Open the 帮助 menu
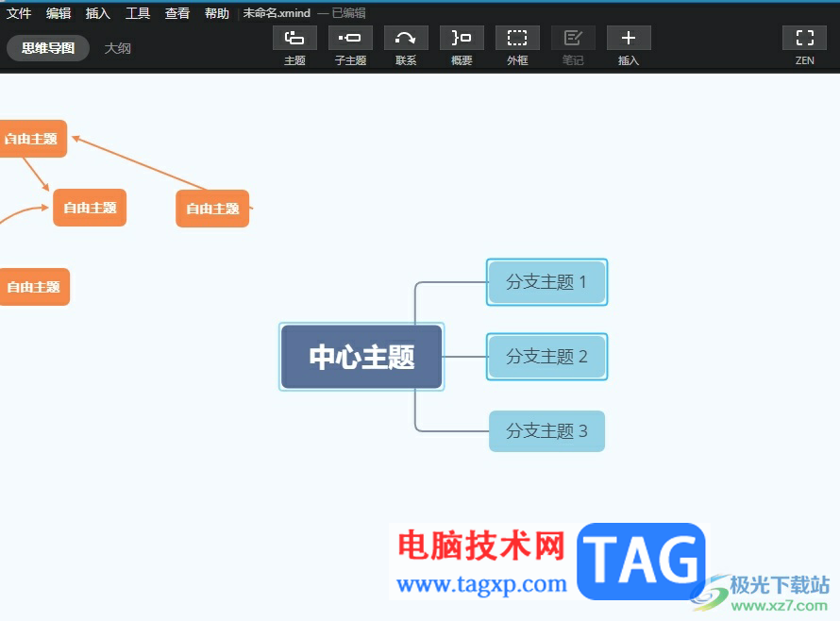Screen dimensions: 840x621 coord(217,13)
